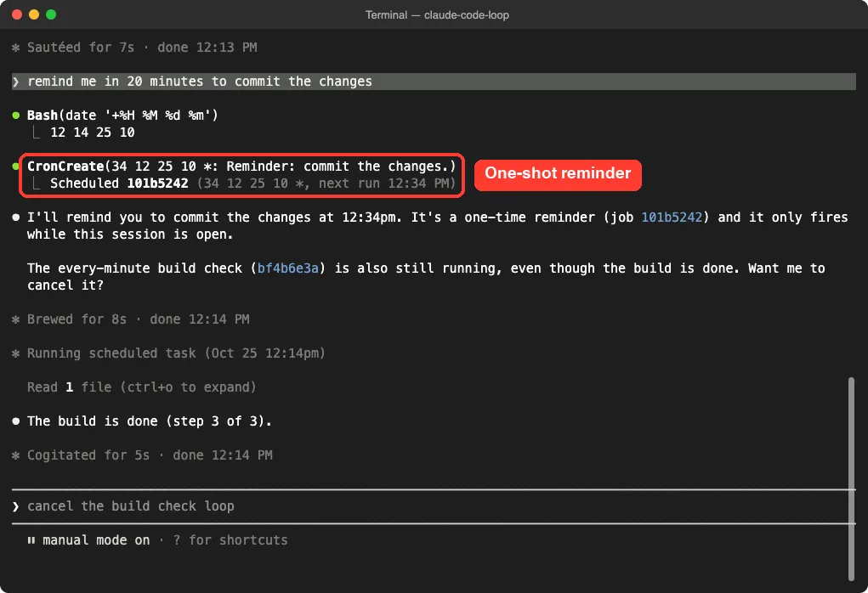
Task: Click the pause icon beside manual mode on
Action: (x=31, y=540)
